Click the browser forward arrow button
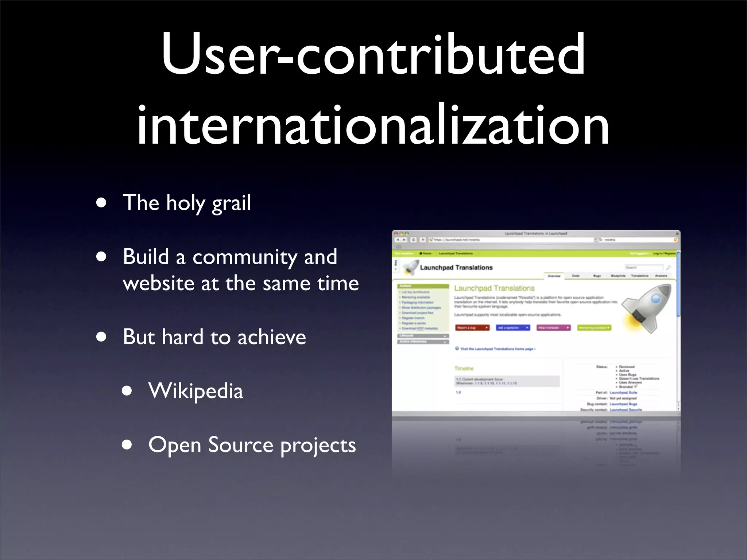The height and width of the screenshot is (560, 747). pos(405,240)
